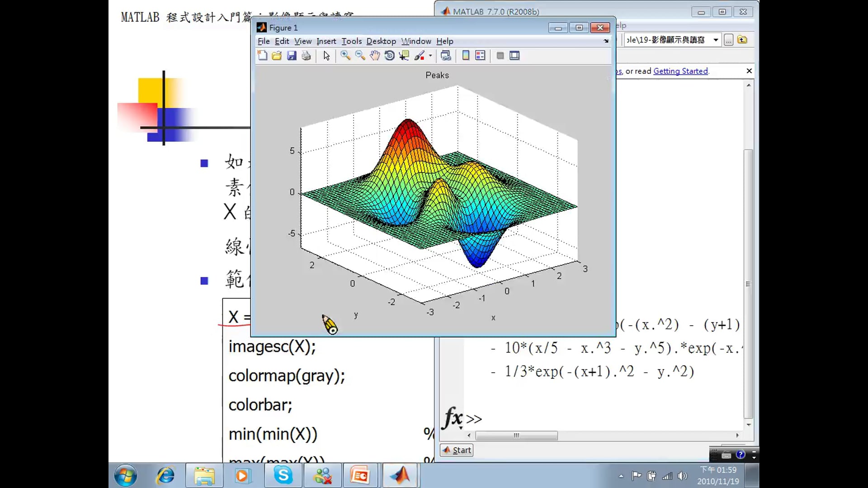
Task: Expand the Brush tool color dropdown arrow
Action: click(430, 56)
